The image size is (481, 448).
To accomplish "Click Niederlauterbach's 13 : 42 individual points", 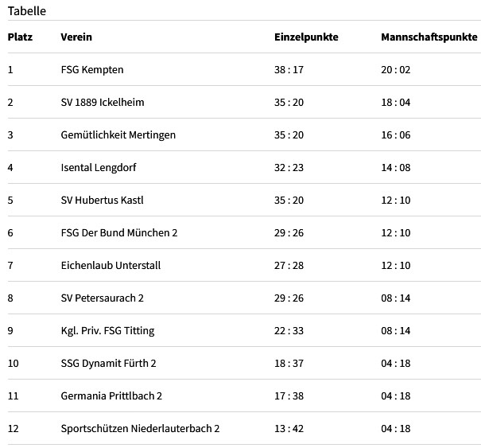I will (x=289, y=429).
